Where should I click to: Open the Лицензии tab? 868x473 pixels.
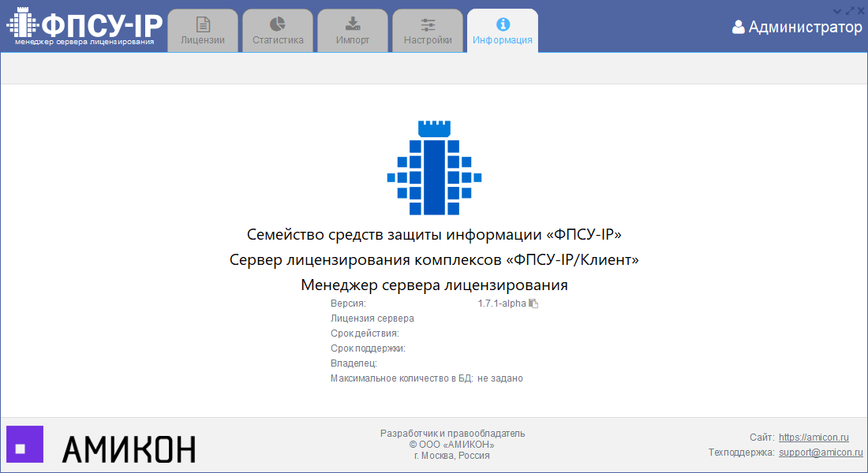[203, 31]
